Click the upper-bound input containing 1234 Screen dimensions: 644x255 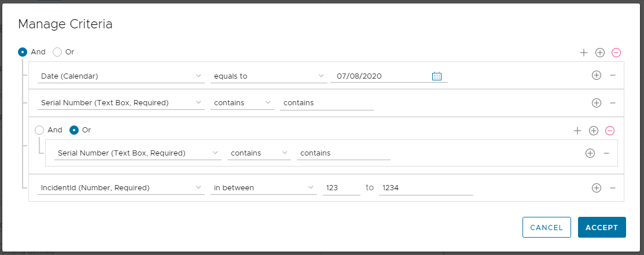coord(426,188)
